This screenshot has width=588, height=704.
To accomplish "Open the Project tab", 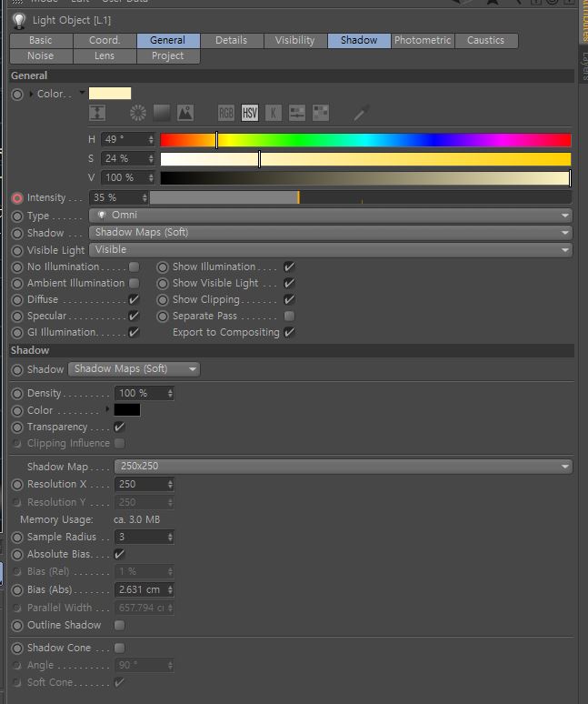I will point(168,56).
